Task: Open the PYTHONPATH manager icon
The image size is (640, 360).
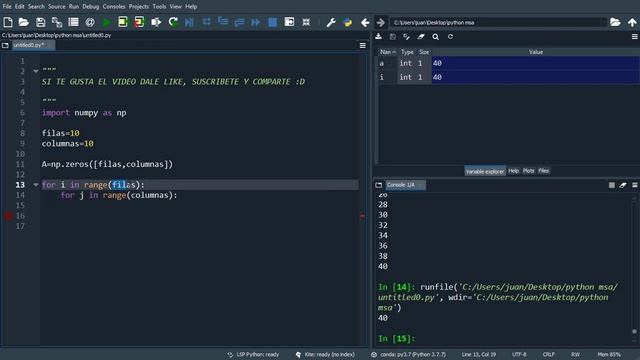Action: coord(348,22)
